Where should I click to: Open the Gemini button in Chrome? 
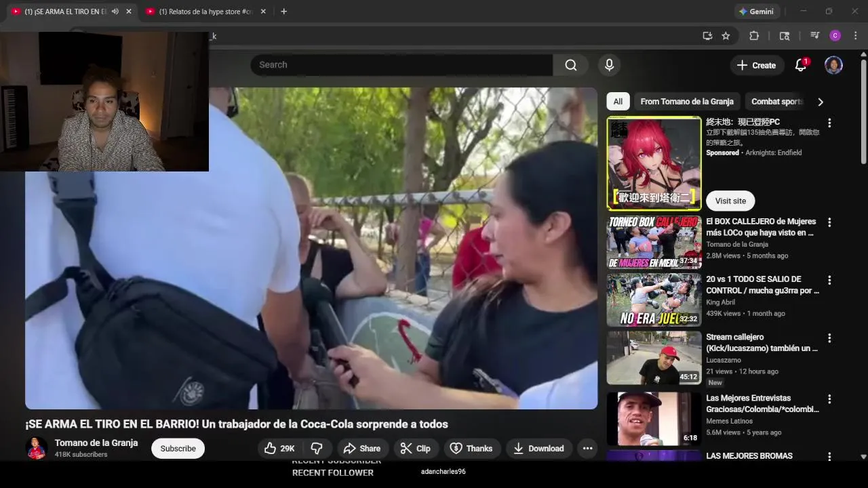coord(756,12)
